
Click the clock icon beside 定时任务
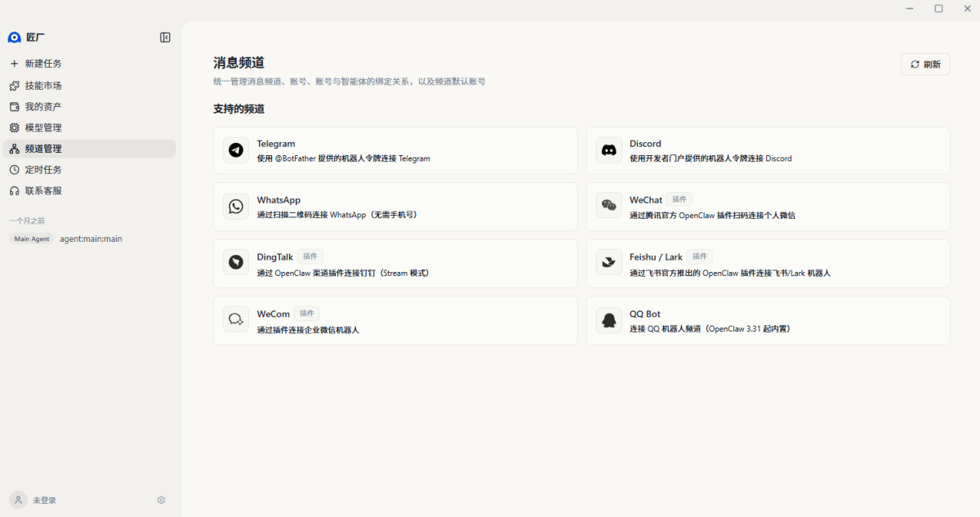[x=14, y=170]
